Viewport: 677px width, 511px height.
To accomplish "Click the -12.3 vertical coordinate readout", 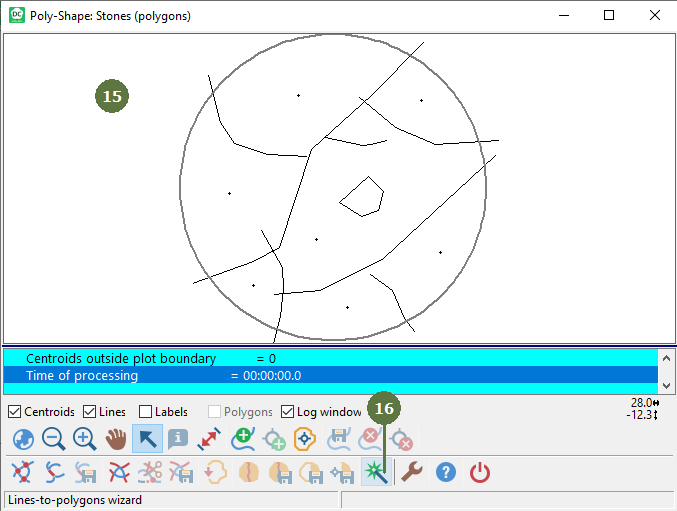I will 642,415.
